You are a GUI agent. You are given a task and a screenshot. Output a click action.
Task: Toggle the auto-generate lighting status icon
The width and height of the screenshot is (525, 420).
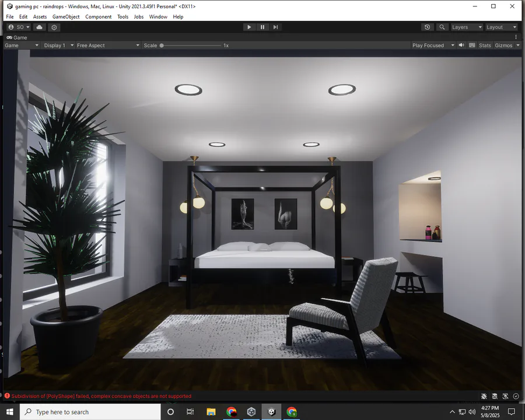(x=505, y=396)
